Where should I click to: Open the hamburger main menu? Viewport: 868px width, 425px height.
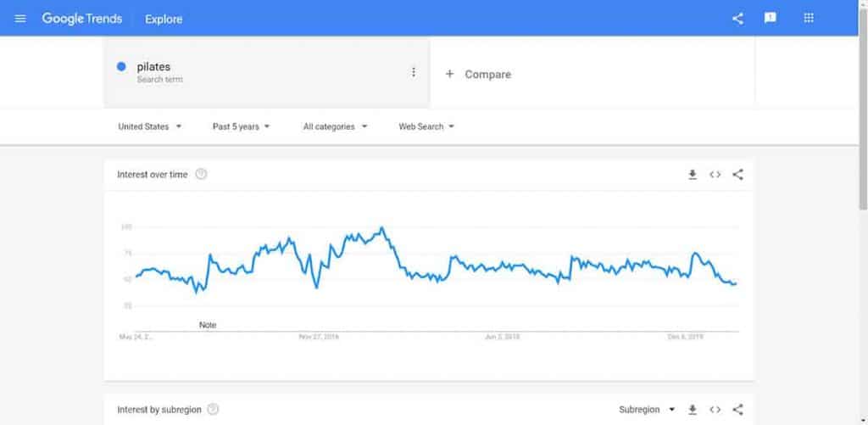(x=20, y=19)
